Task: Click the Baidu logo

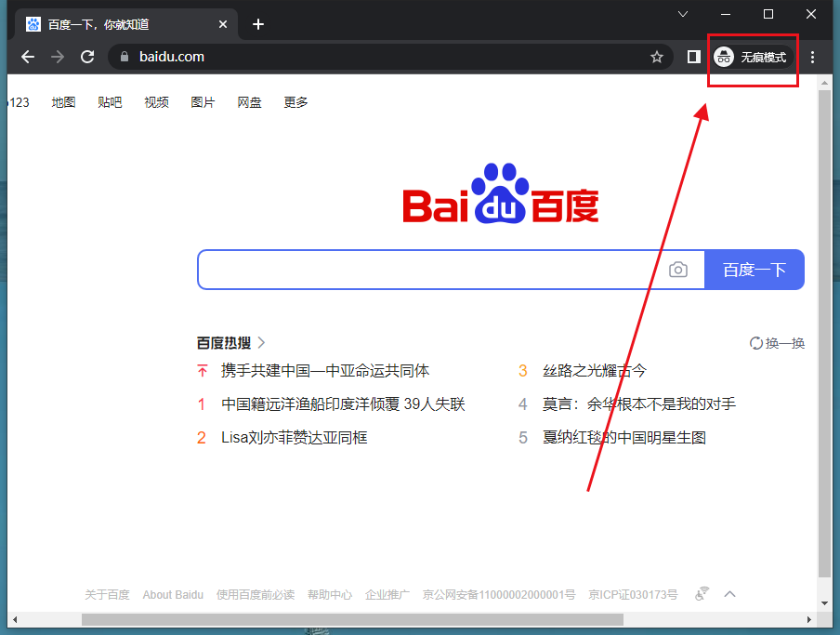Action: [x=501, y=193]
